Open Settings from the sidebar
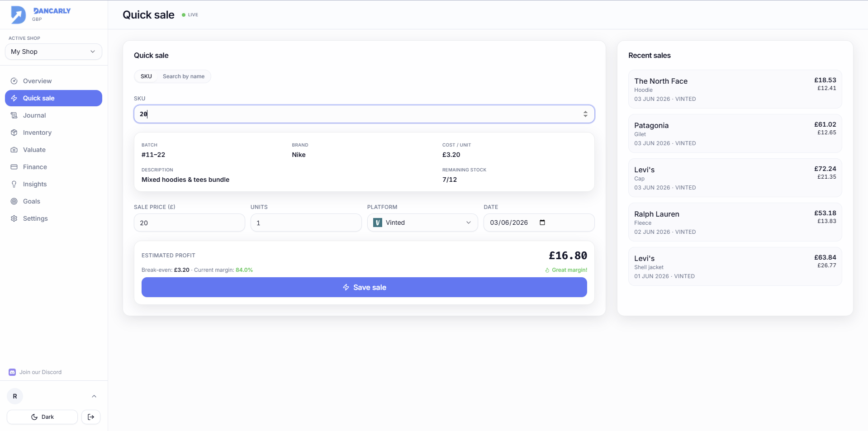 pyautogui.click(x=53, y=218)
